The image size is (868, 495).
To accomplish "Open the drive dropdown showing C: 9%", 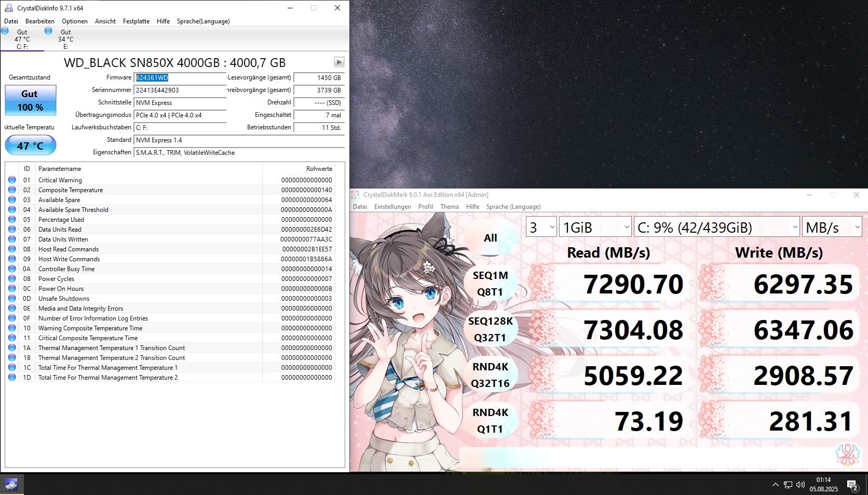I will click(717, 227).
